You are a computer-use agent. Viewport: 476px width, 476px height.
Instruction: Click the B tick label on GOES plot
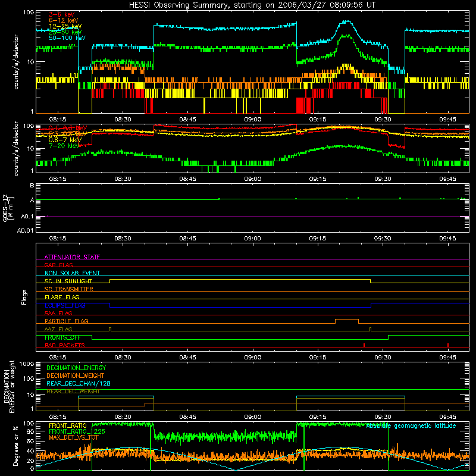point(32,186)
